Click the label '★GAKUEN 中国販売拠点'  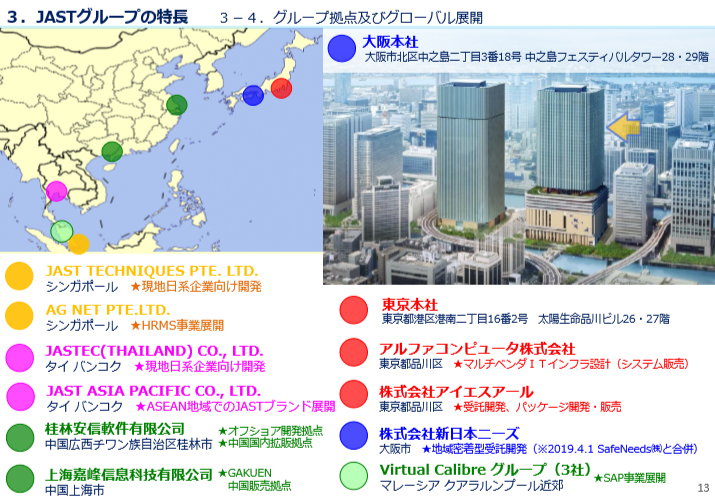click(x=254, y=479)
